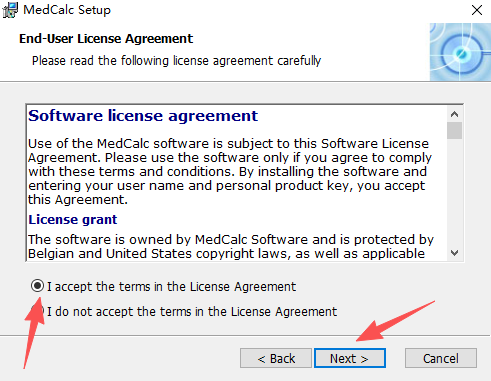Select the "I accept the terms" radio button
This screenshot has height=381, width=491.
pyautogui.click(x=37, y=286)
